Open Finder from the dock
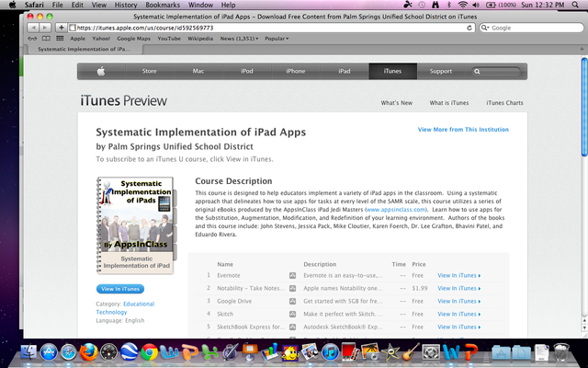Screen dimensions: 588x368 point(28,352)
